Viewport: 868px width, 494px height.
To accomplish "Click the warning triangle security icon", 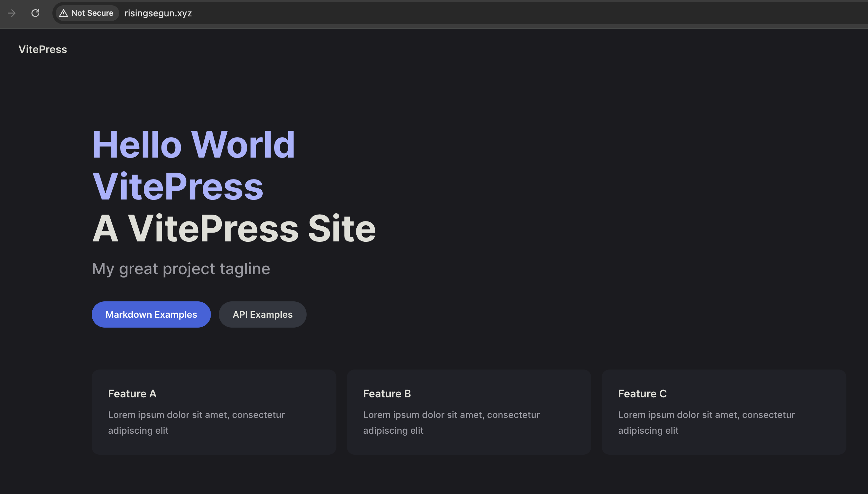I will pyautogui.click(x=64, y=13).
